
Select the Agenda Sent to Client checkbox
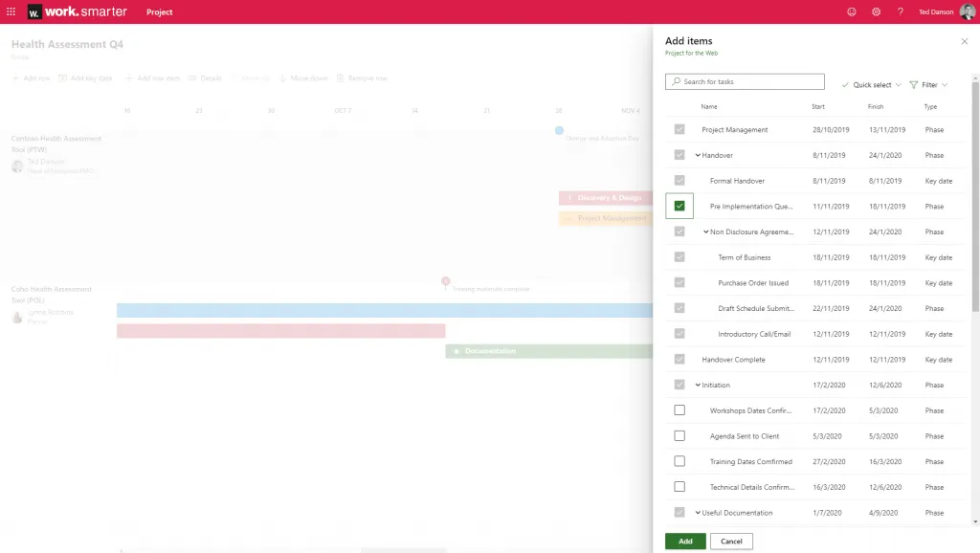point(679,435)
